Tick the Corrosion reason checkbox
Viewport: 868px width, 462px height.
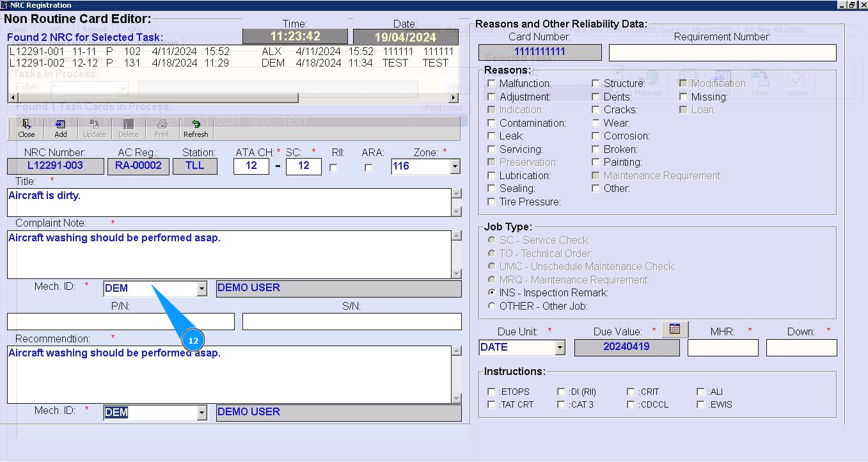click(x=596, y=136)
